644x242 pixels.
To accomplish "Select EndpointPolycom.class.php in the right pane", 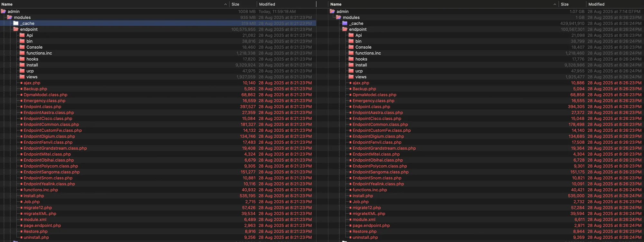I will click(x=380, y=166).
